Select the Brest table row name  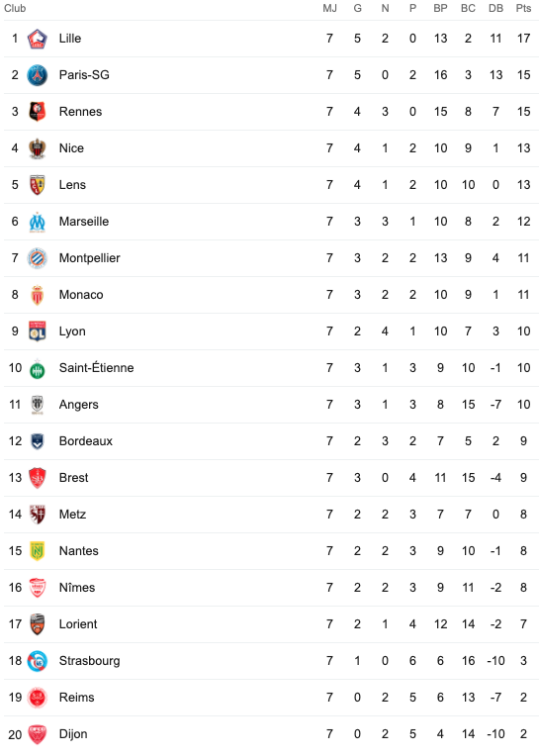tap(74, 478)
